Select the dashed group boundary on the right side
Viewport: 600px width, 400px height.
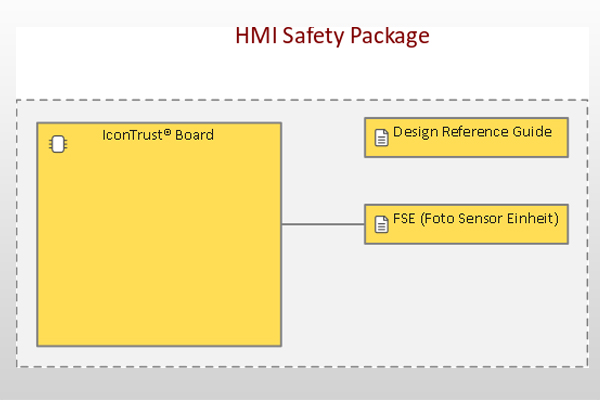587,233
